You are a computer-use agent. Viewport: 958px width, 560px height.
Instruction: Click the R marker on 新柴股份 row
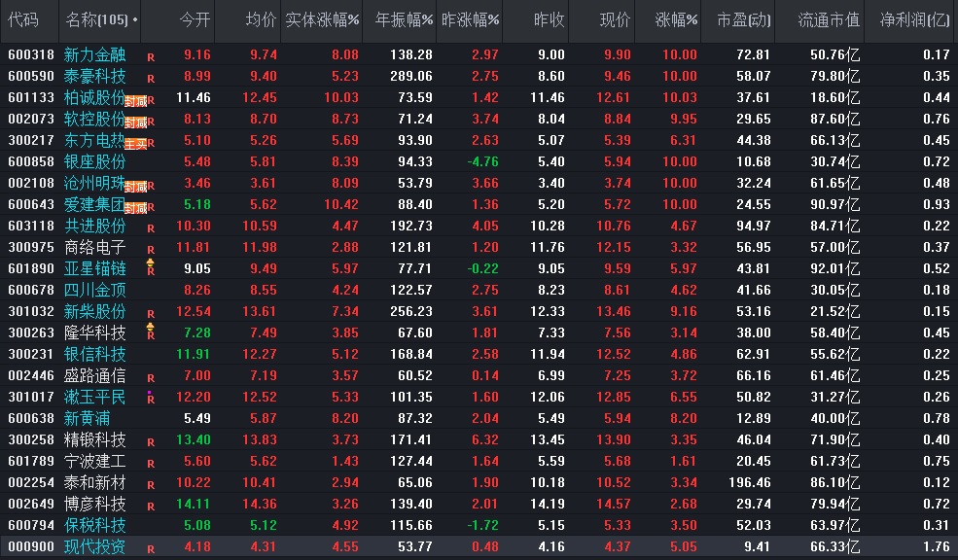tap(151, 314)
